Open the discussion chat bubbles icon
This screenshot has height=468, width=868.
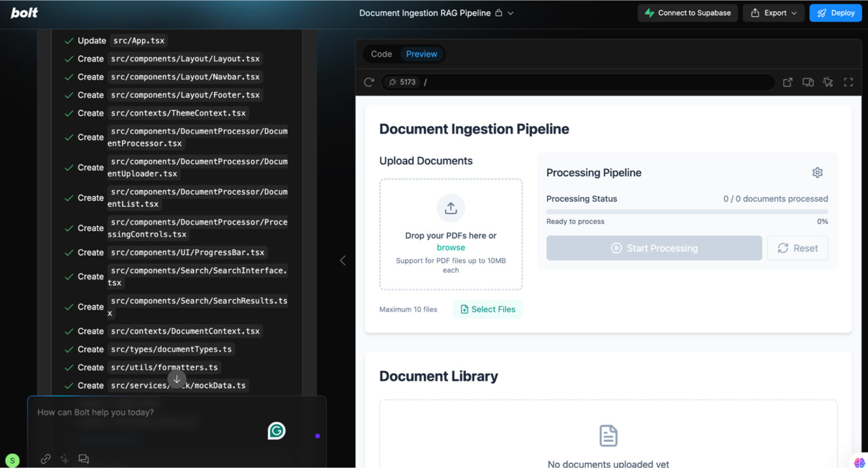pos(84,459)
